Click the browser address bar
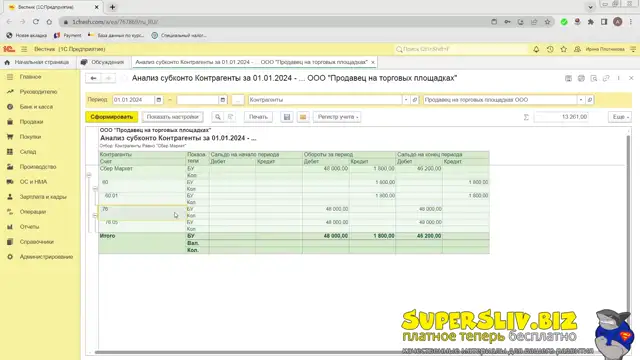The height and width of the screenshot is (360, 640). click(x=278, y=22)
